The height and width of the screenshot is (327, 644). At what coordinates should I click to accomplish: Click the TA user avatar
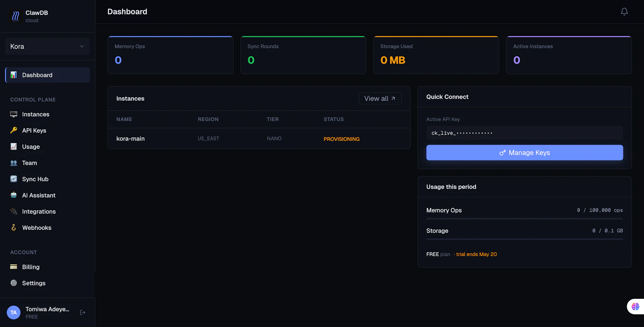pyautogui.click(x=14, y=313)
